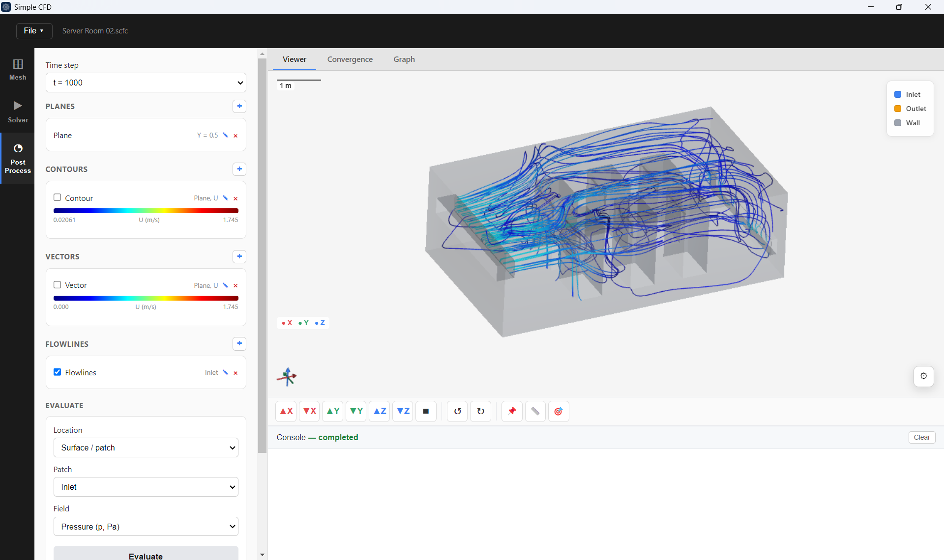Screen dimensions: 944x560
Task: Add a new flowline with plus button
Action: click(239, 343)
